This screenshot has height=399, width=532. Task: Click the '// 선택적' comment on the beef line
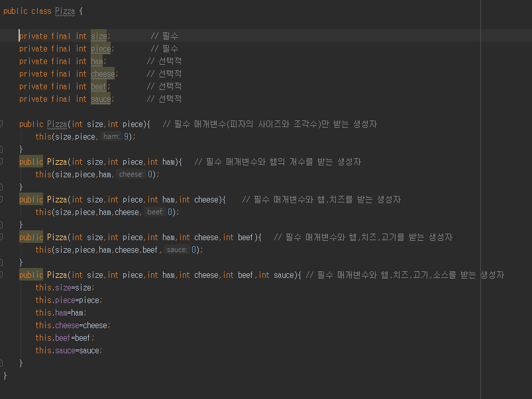pos(164,86)
